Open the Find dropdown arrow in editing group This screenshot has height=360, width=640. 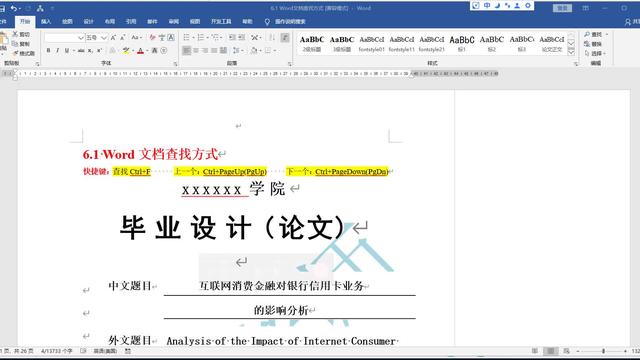607,34
